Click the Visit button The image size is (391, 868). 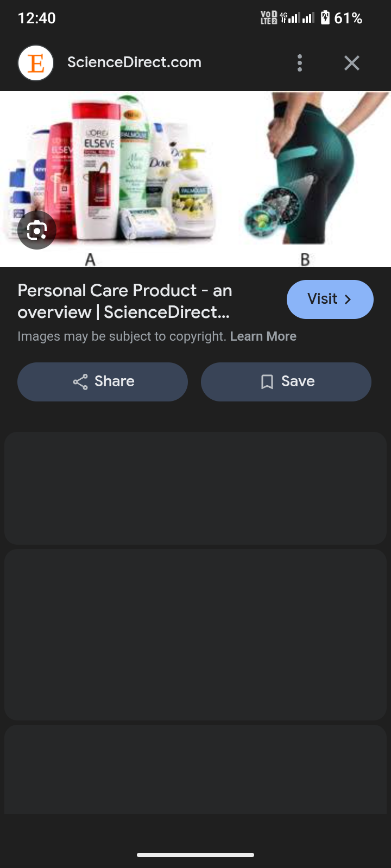tap(330, 299)
